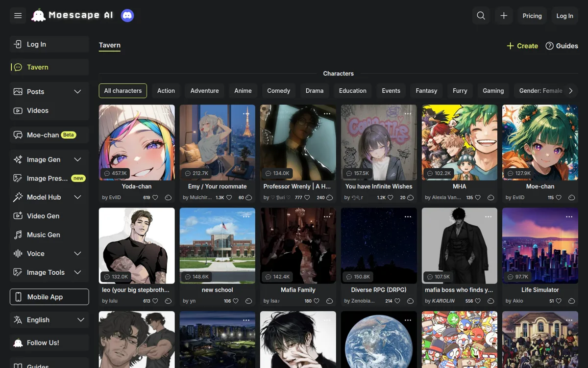Click Log In in the top header
The height and width of the screenshot is (368, 588).
click(x=565, y=16)
